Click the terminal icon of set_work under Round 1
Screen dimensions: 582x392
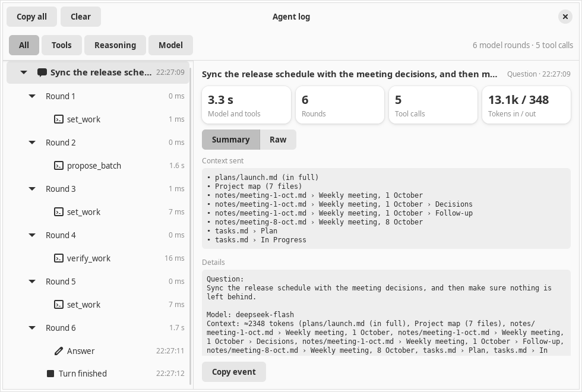point(59,119)
